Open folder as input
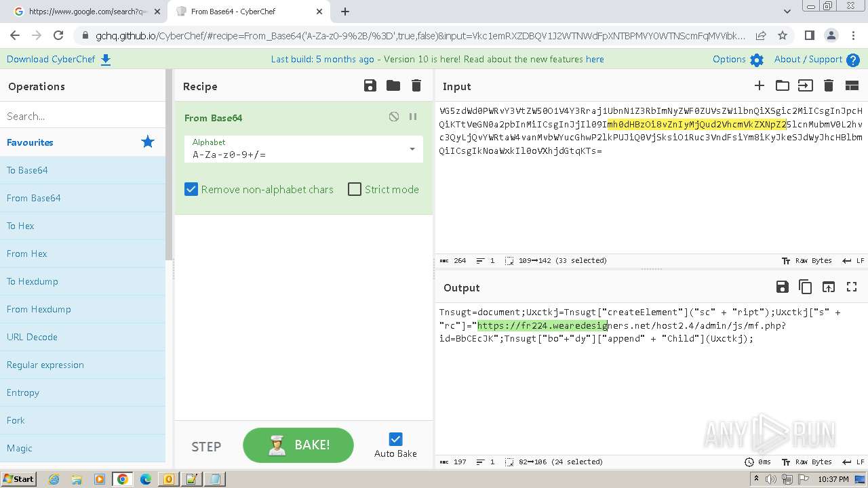868x488 pixels. click(783, 85)
